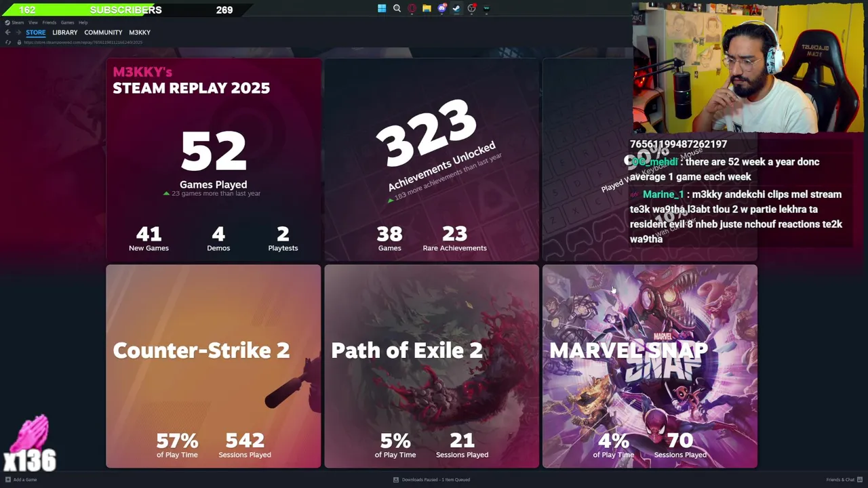The image size is (868, 488).
Task: Go back with Steam's back arrow
Action: 7,33
